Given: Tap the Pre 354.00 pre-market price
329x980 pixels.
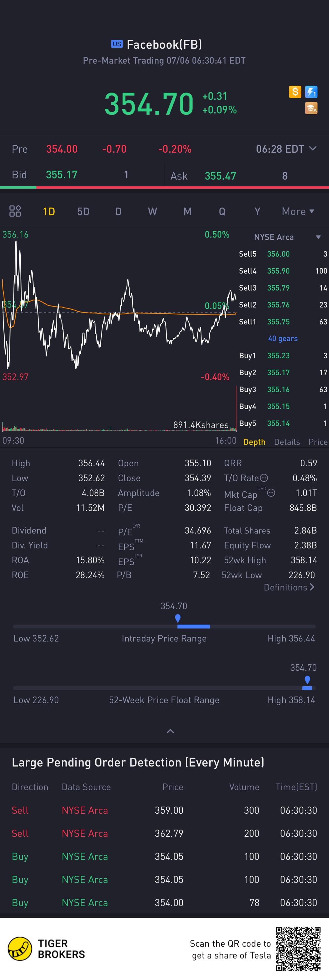Looking at the screenshot, I should (x=62, y=149).
